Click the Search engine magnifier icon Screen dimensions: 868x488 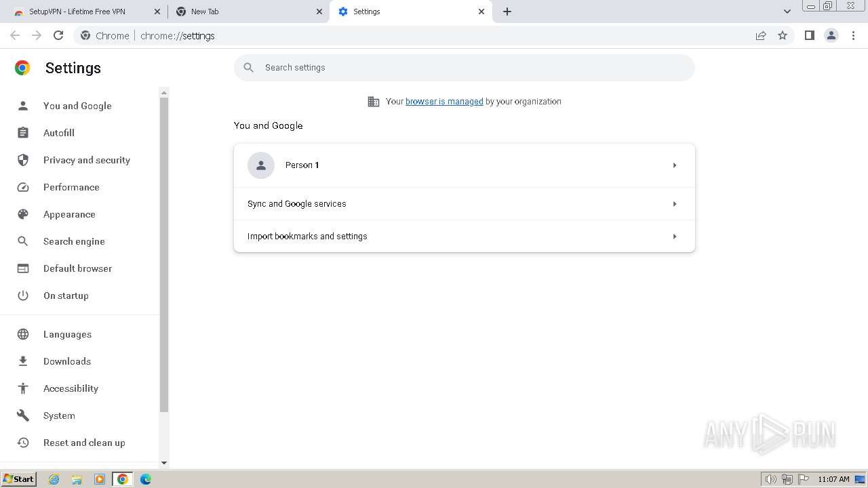pyautogui.click(x=23, y=241)
